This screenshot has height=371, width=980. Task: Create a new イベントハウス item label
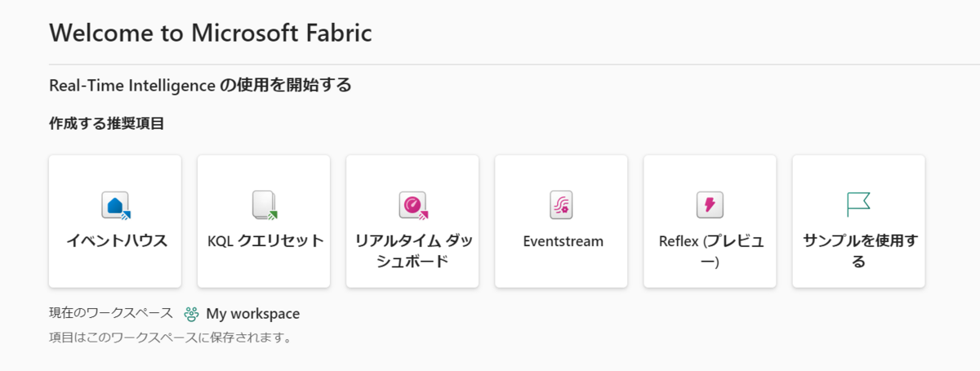[116, 241]
